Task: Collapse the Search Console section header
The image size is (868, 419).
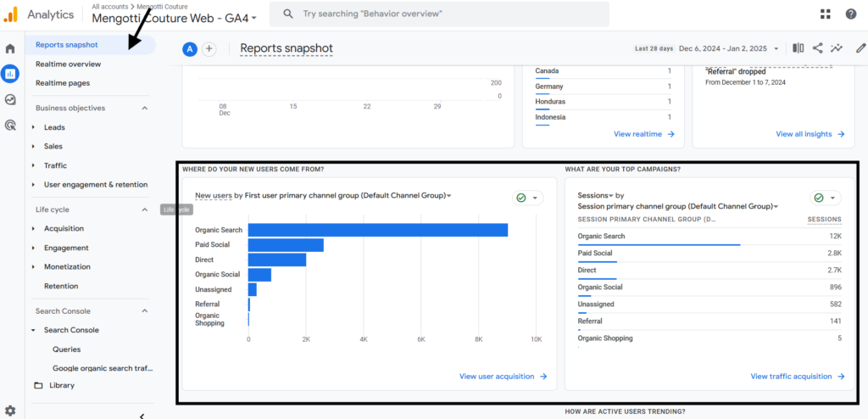Action: [x=144, y=311]
